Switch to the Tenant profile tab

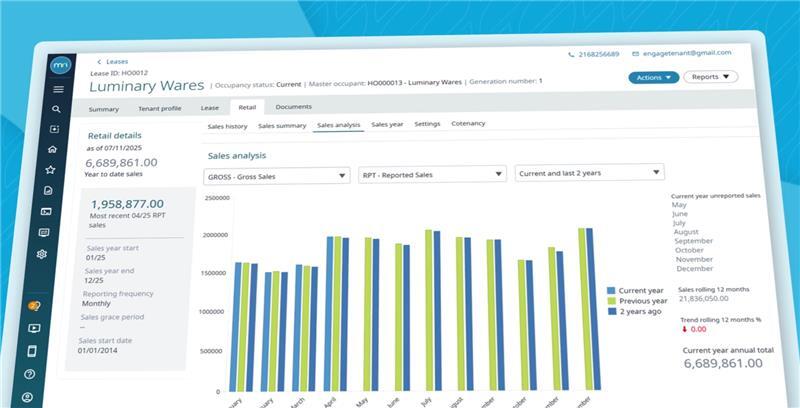158,108
